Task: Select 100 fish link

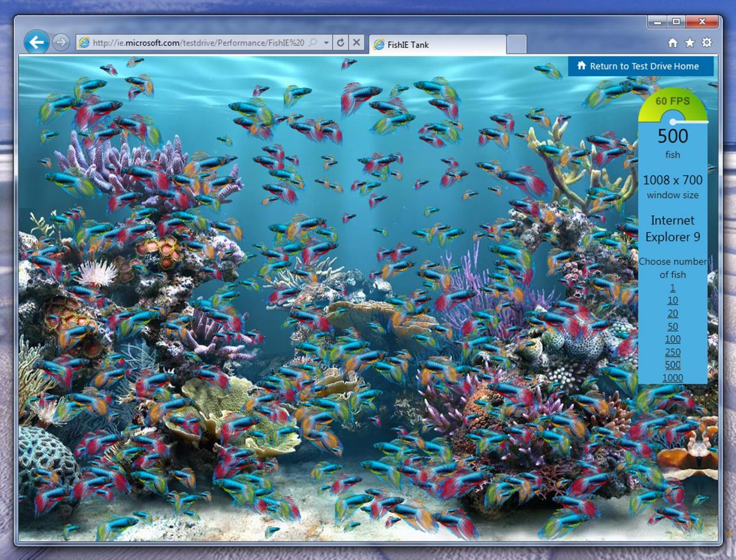Action: pyautogui.click(x=673, y=339)
